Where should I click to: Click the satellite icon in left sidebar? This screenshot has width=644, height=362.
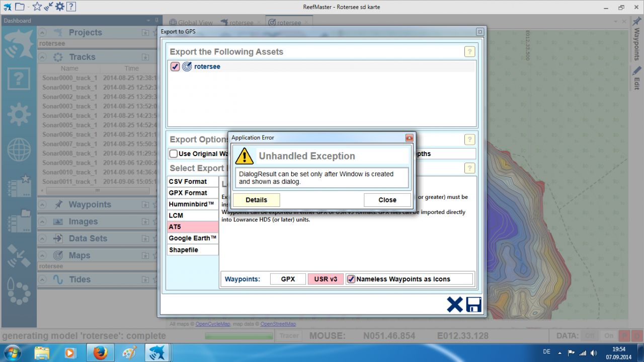pos(19,256)
